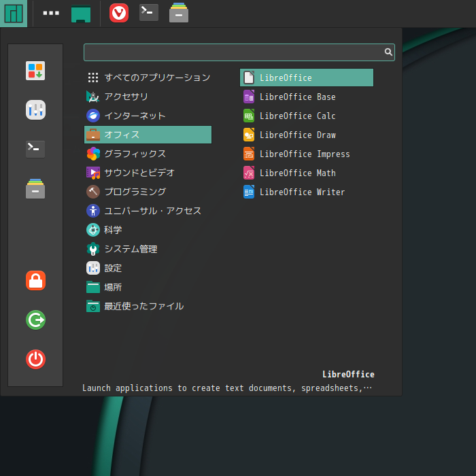The image size is (476, 476).
Task: Click the application search field
Action: [233, 52]
